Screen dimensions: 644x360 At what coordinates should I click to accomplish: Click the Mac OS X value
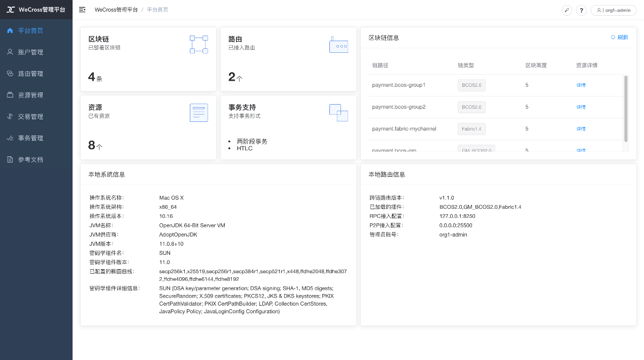click(172, 198)
